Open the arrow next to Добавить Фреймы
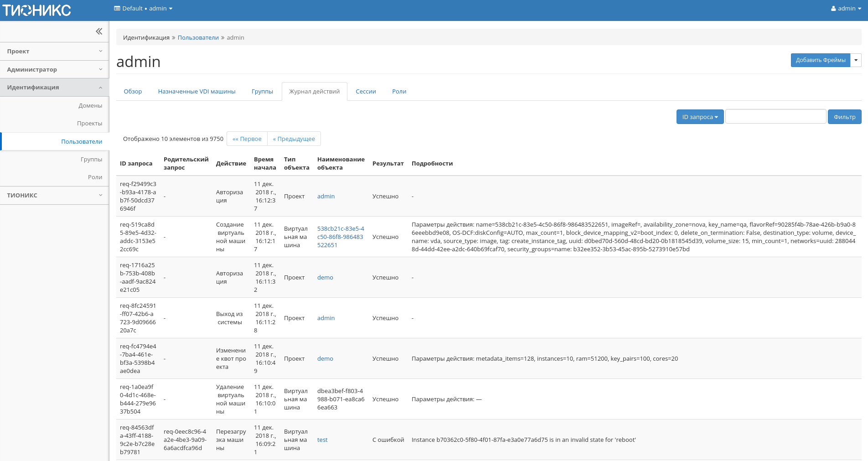The image size is (868, 461). pyautogui.click(x=856, y=60)
